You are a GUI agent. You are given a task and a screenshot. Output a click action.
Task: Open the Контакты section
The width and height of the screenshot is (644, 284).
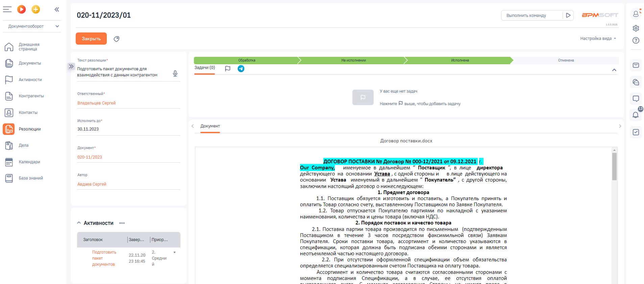[28, 113]
